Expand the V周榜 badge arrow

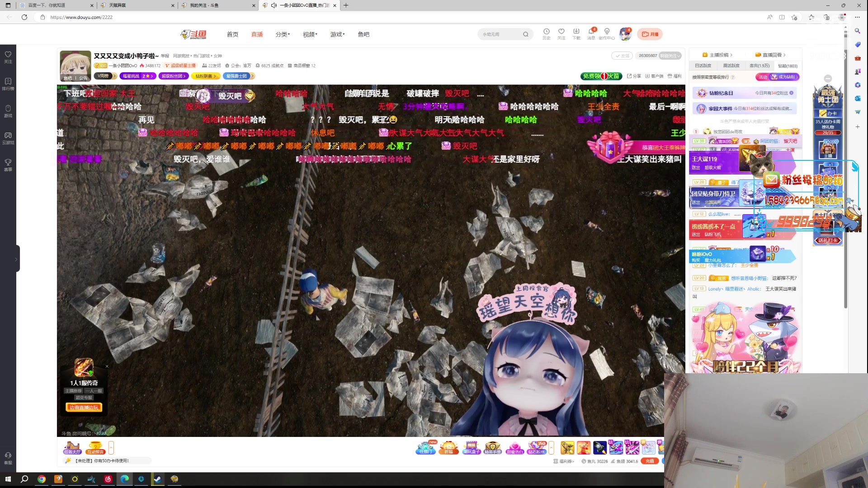pos(115,76)
